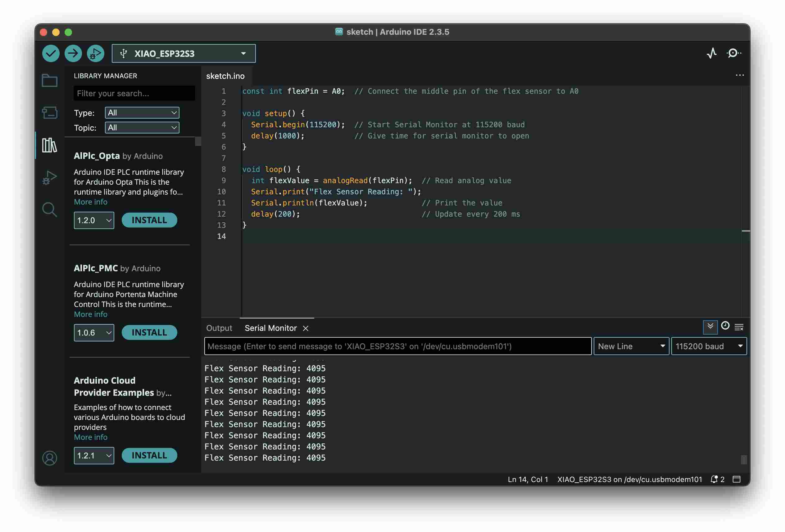Open notifications bell in status bar
The width and height of the screenshot is (785, 532).
(717, 479)
